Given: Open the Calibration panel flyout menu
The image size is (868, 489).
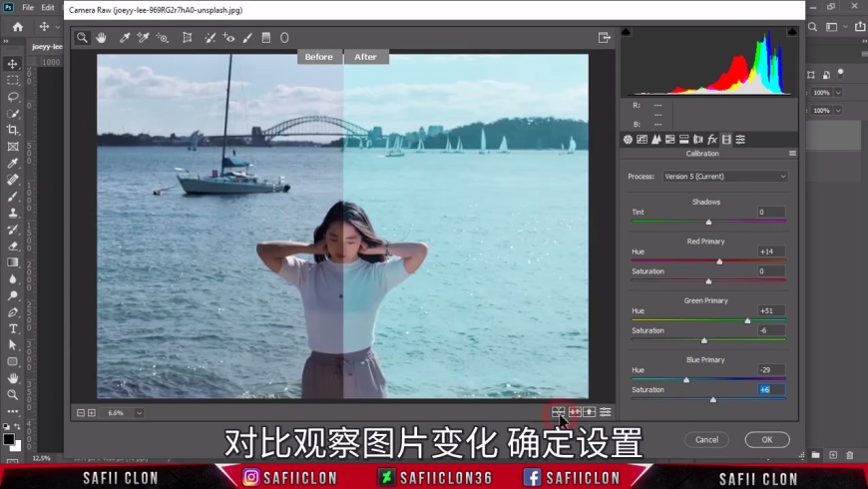Looking at the screenshot, I should click(x=792, y=154).
